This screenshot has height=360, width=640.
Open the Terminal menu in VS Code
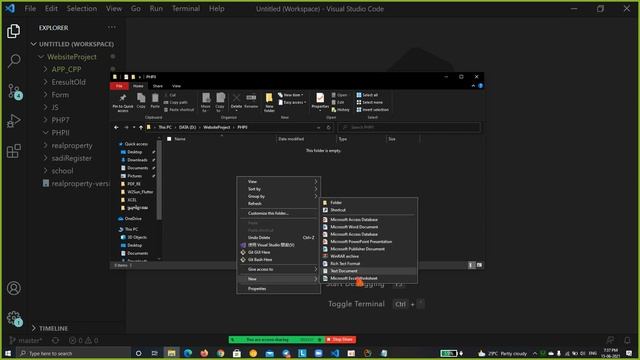pyautogui.click(x=186, y=8)
